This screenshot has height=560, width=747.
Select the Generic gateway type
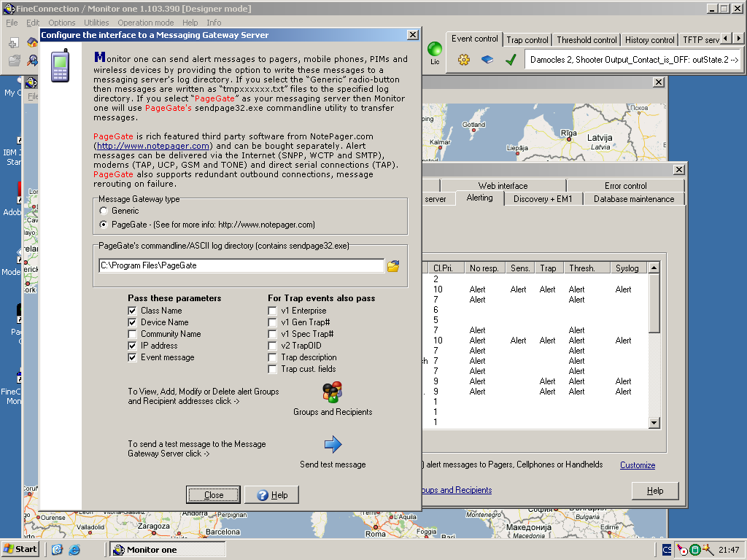(x=104, y=211)
